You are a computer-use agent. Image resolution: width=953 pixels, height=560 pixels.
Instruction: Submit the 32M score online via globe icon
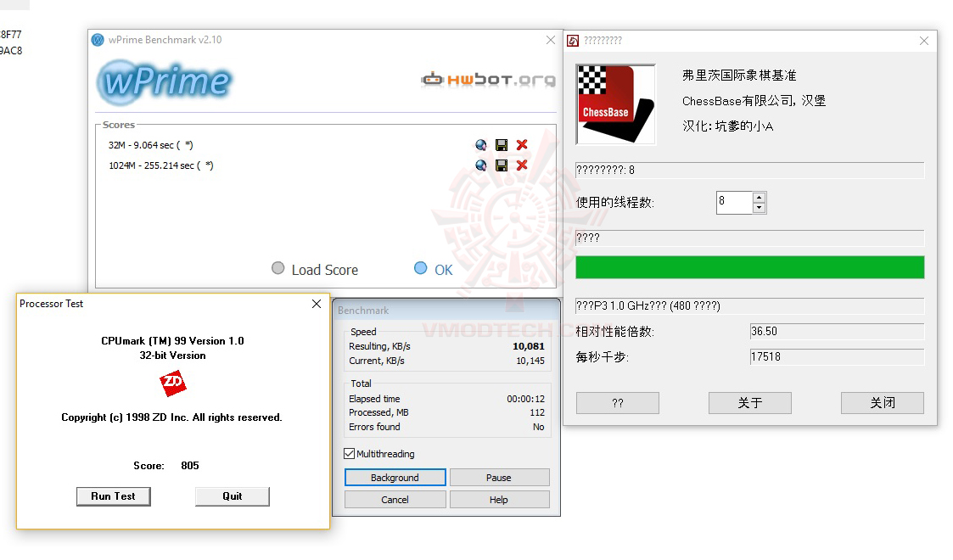point(481,145)
